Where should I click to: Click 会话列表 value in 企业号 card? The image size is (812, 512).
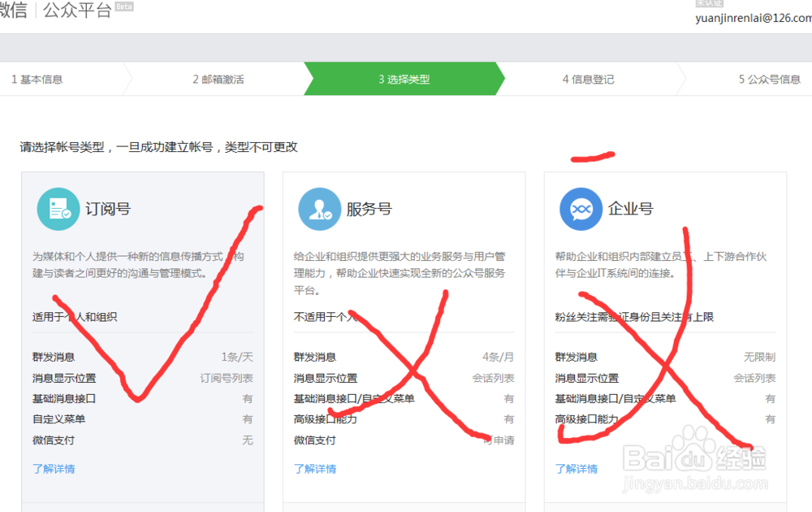click(x=754, y=378)
